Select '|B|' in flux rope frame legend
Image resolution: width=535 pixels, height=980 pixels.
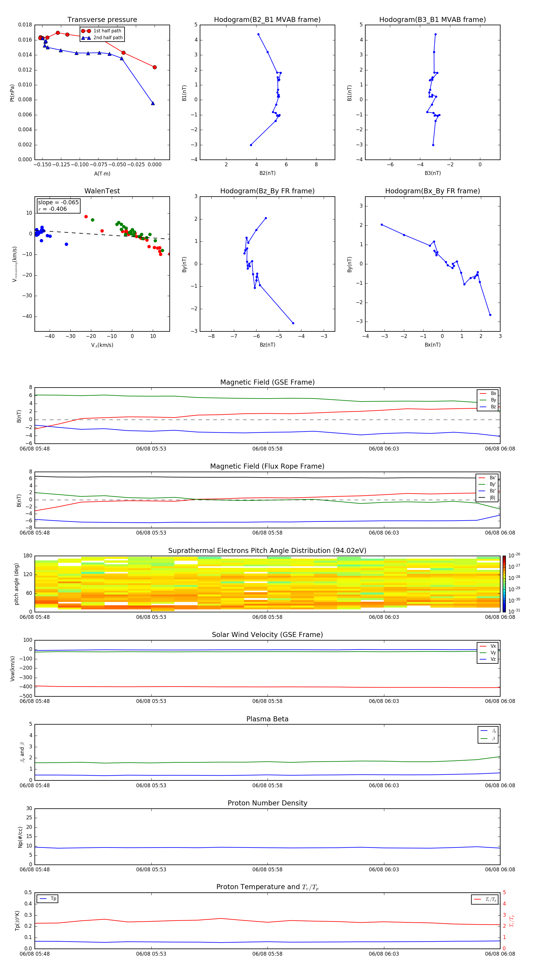click(487, 498)
